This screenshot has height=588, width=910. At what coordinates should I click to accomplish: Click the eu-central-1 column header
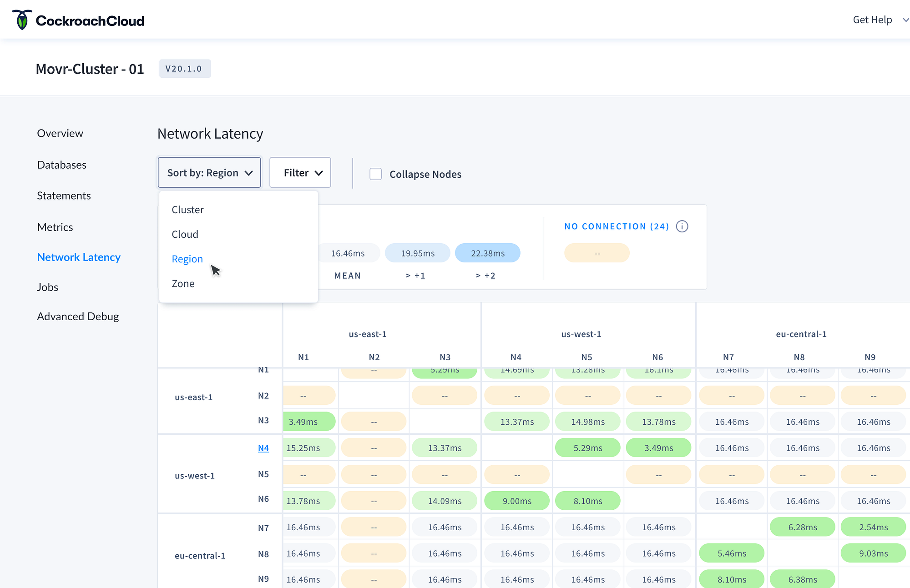point(801,334)
